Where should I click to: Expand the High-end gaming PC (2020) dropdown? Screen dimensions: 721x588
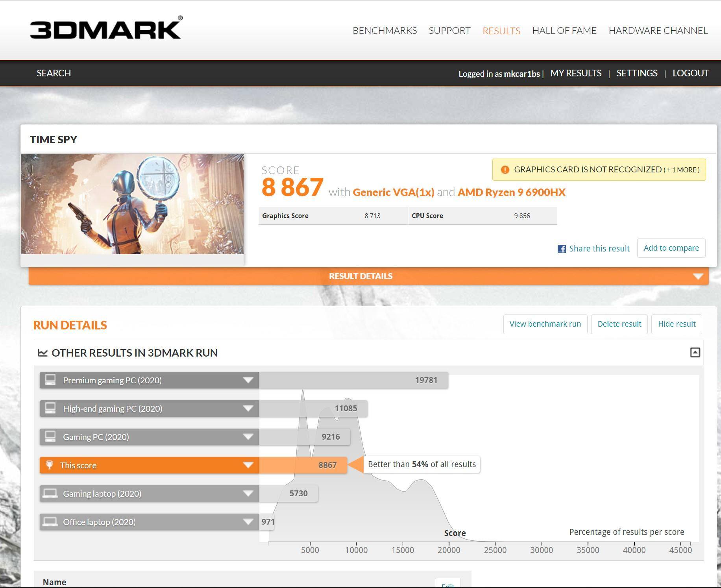(248, 408)
